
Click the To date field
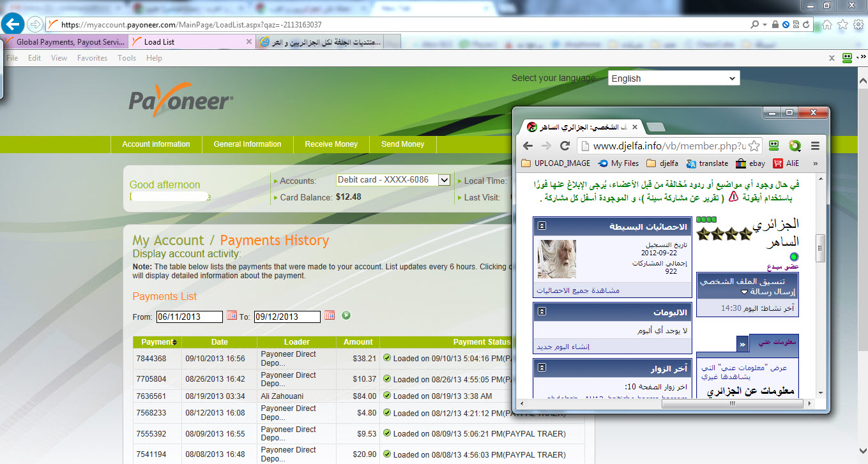(x=287, y=317)
